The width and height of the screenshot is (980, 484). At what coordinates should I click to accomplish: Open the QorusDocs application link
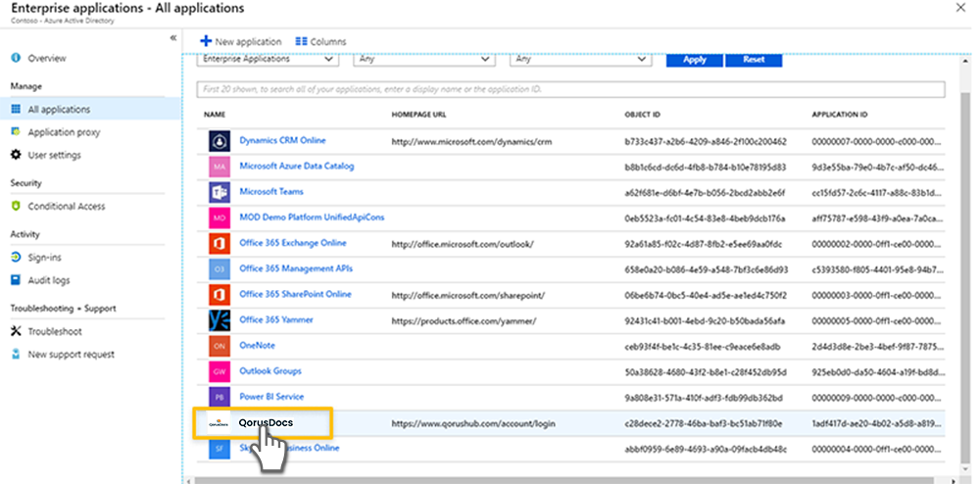[x=266, y=423]
